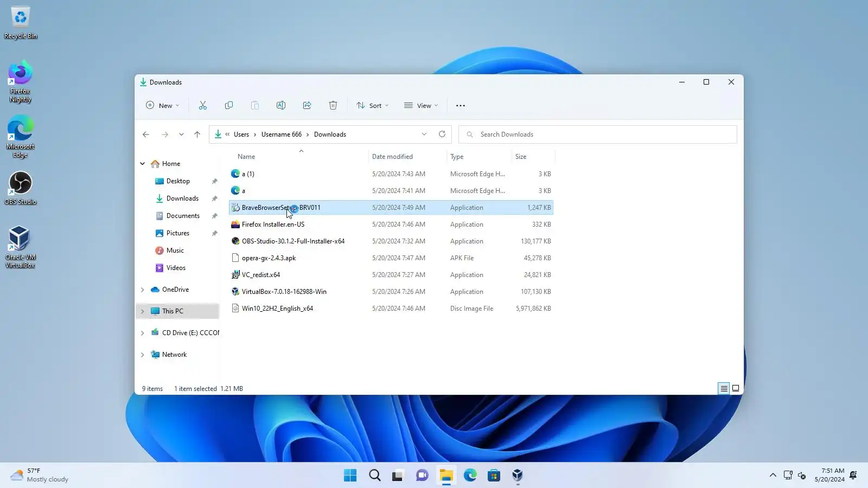Expand the CD Drive (E:) tree node
868x488 pixels.
pyautogui.click(x=143, y=333)
